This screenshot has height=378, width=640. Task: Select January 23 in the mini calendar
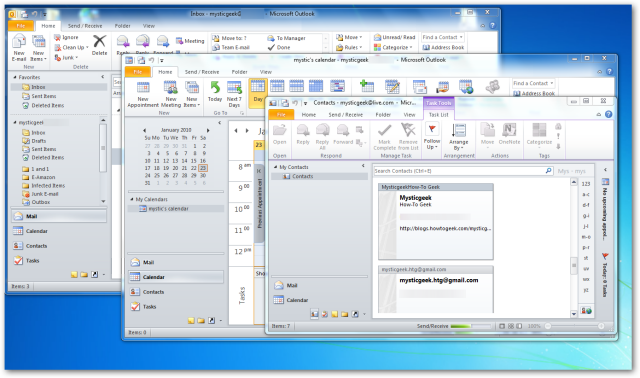pos(203,168)
